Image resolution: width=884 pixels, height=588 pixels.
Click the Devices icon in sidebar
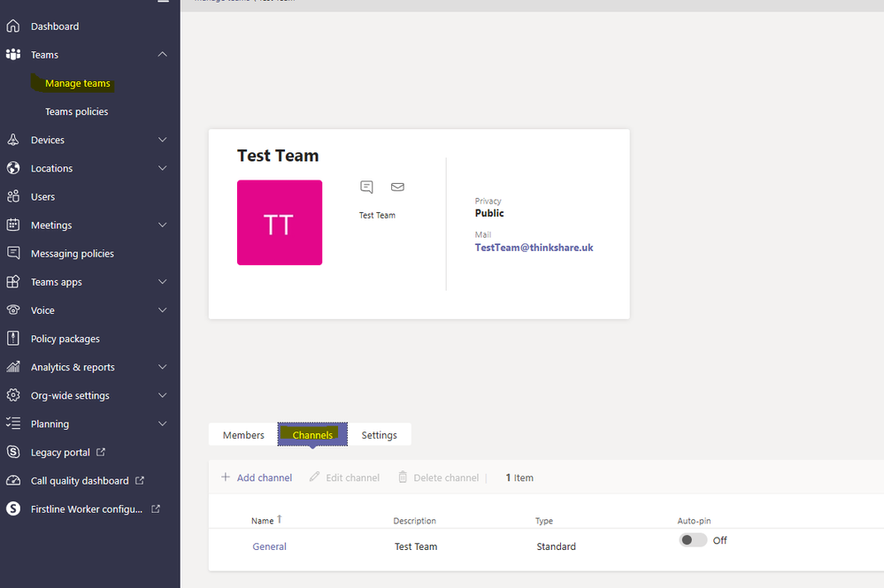[x=13, y=139]
